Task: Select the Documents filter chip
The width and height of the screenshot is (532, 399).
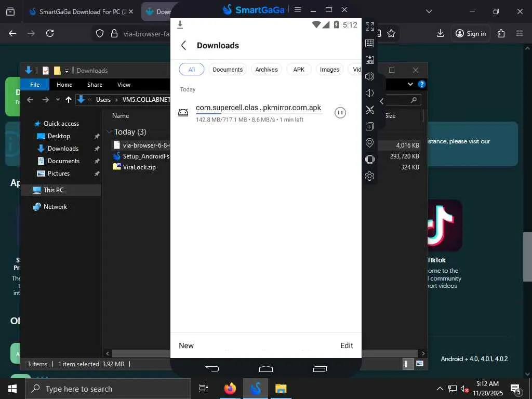Action: coord(228,69)
